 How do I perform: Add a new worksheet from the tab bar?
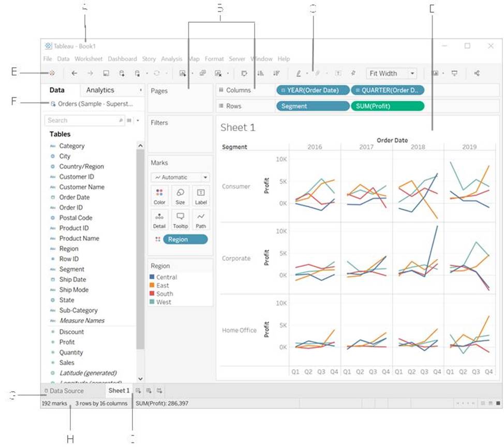138,391
